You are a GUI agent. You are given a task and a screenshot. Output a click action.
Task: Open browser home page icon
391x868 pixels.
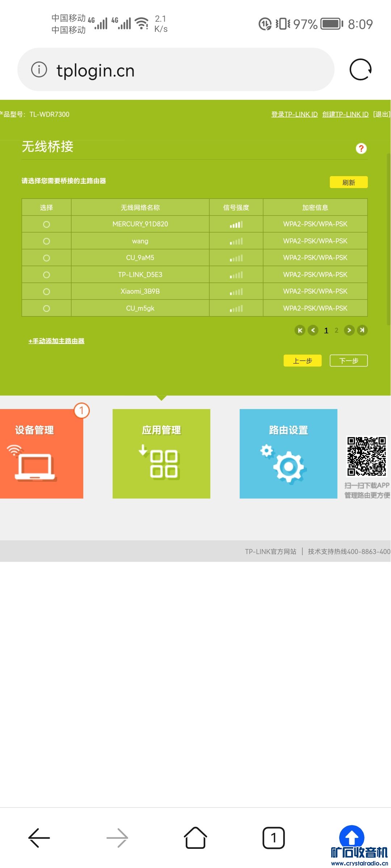point(195,838)
